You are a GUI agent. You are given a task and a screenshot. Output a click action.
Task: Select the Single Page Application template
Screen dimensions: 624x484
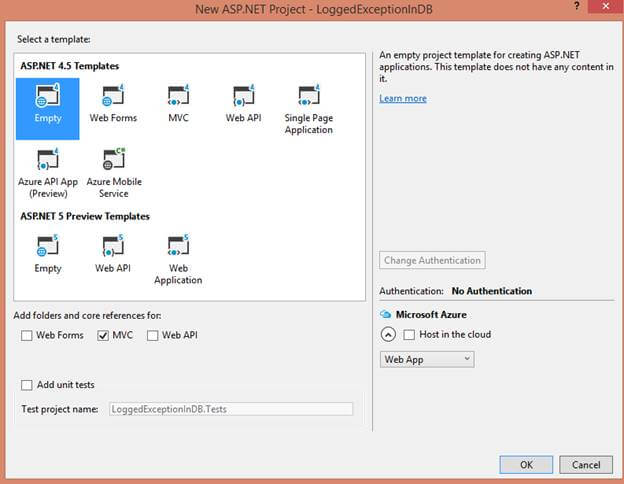(309, 109)
